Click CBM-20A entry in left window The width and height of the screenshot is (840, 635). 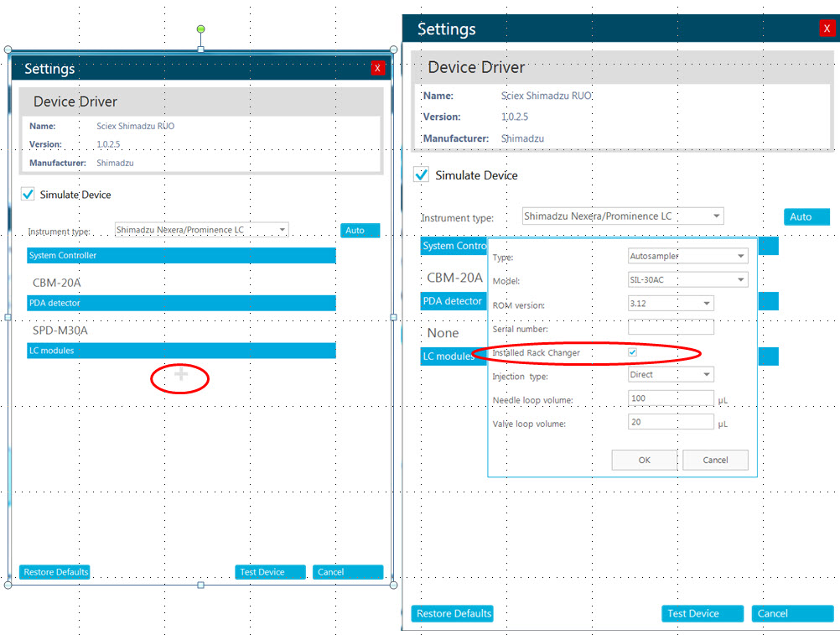click(57, 283)
